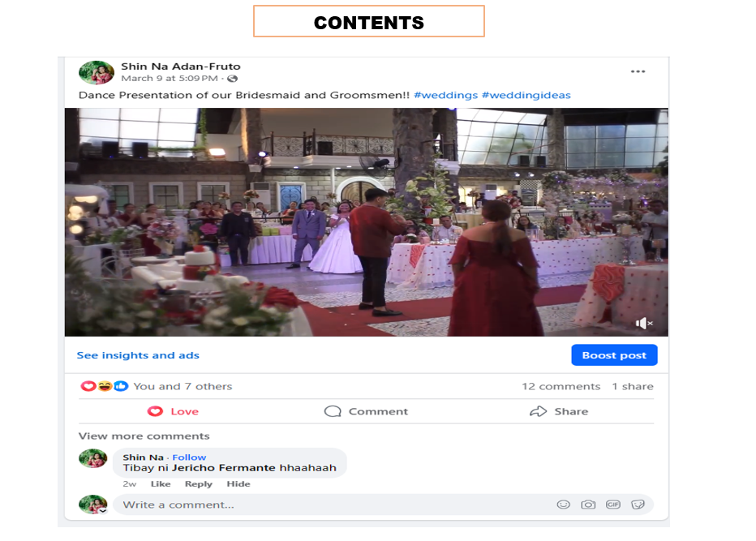Viewport: 756px width, 541px height.
Task: Click the Share button
Action: 559,411
